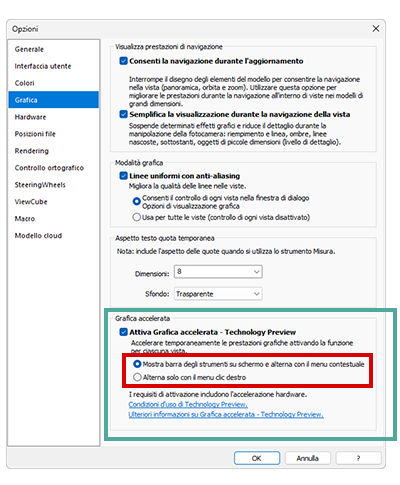Select Mostra barra degli strumenti su schermo option
Viewport: 400px width, 485px height.
pos(137,364)
